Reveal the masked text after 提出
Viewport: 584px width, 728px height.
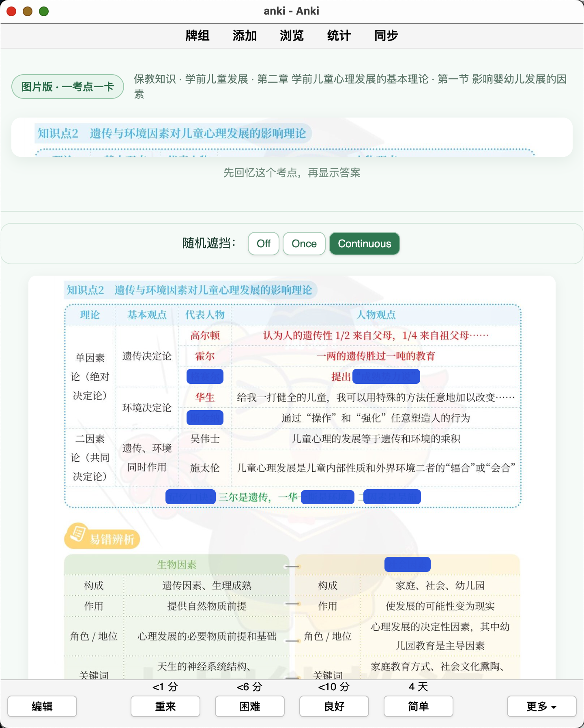pyautogui.click(x=386, y=377)
